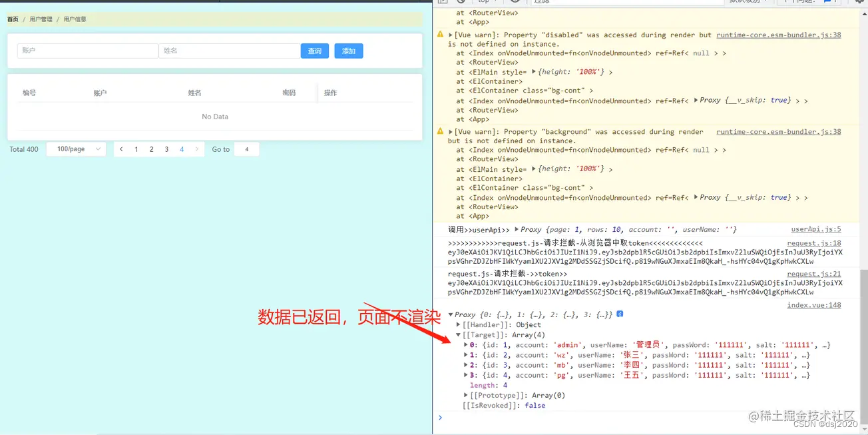Expand Proxy {__v_skip: true} under the "disabled" warning
Screen dimensions: 868x435
[x=696, y=100]
